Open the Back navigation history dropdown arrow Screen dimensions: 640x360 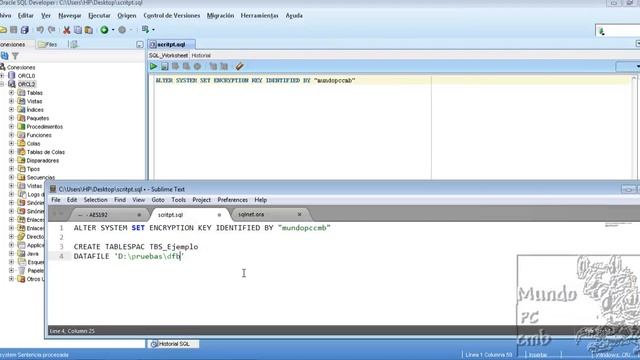[113, 30]
